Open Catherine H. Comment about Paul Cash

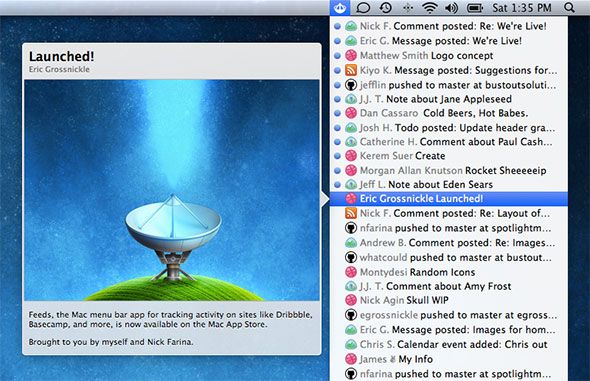449,142
